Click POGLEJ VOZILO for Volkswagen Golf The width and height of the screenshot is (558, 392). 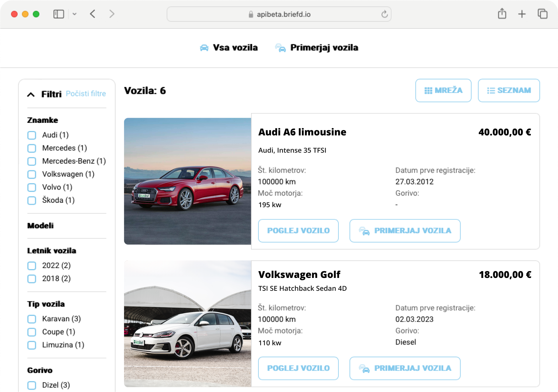[x=298, y=368]
